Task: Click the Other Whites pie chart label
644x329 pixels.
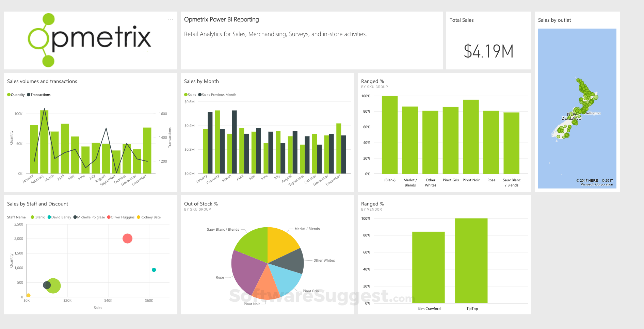Action: click(x=324, y=260)
